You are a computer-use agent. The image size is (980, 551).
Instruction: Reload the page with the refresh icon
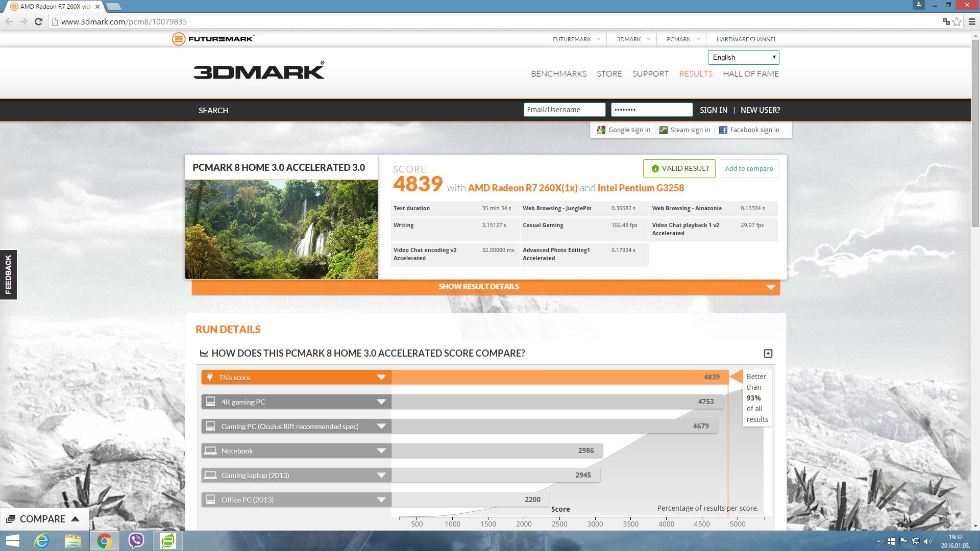(38, 21)
